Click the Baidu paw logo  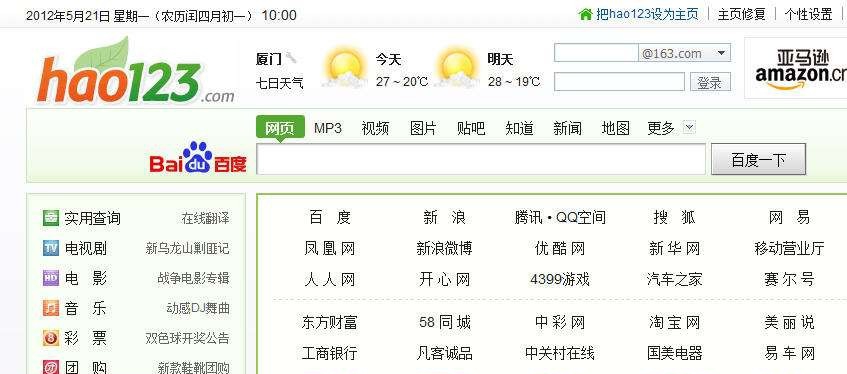[x=198, y=157]
